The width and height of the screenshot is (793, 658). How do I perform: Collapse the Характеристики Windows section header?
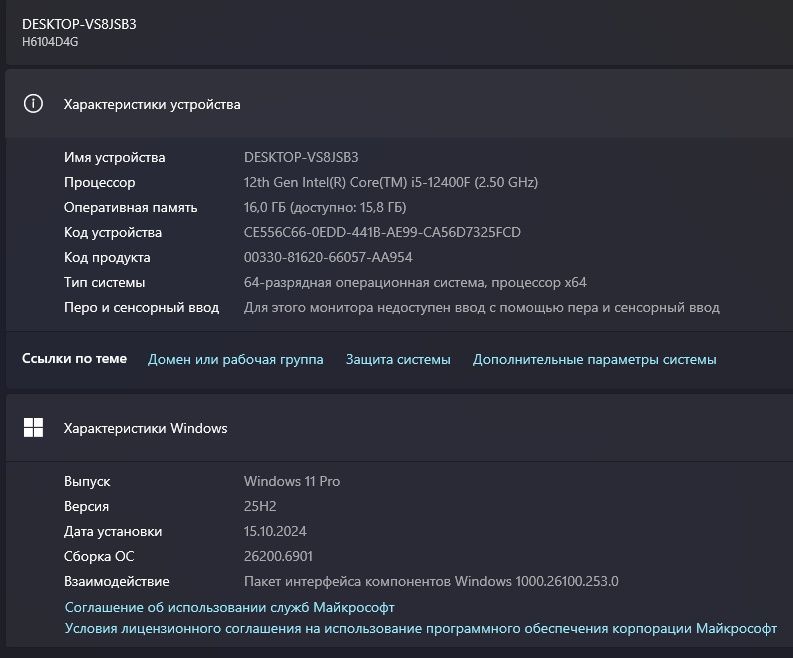(x=400, y=428)
